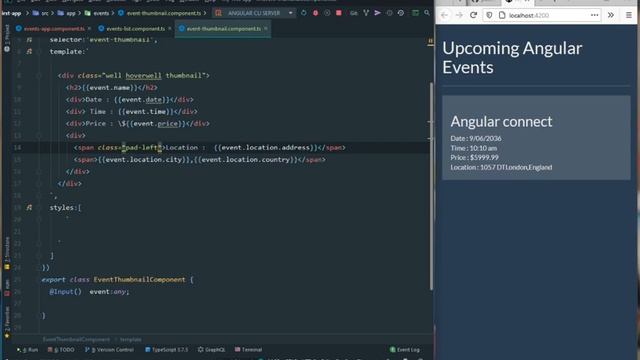640x360 pixels.
Task: Click the history clock icon in the toolbar
Action: [401, 13]
